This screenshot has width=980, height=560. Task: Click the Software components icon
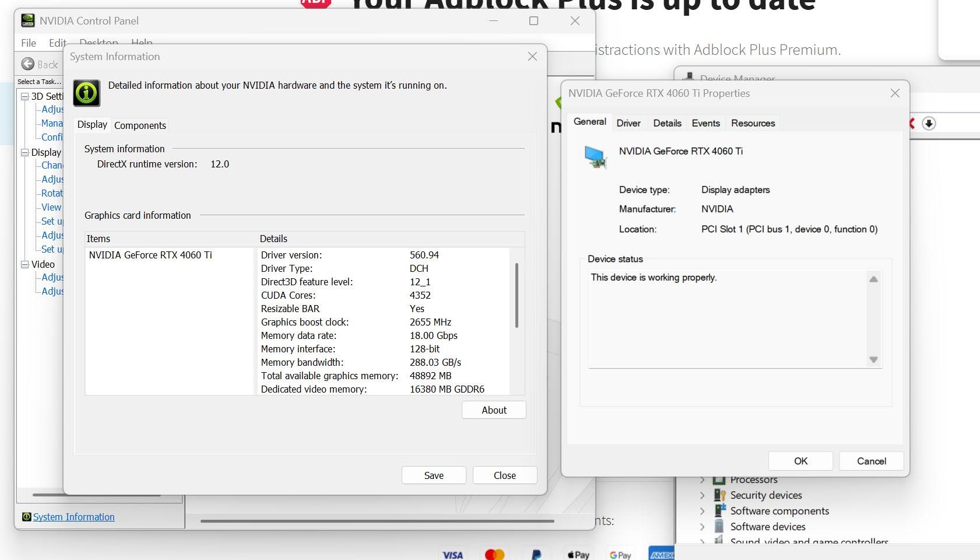(x=719, y=511)
